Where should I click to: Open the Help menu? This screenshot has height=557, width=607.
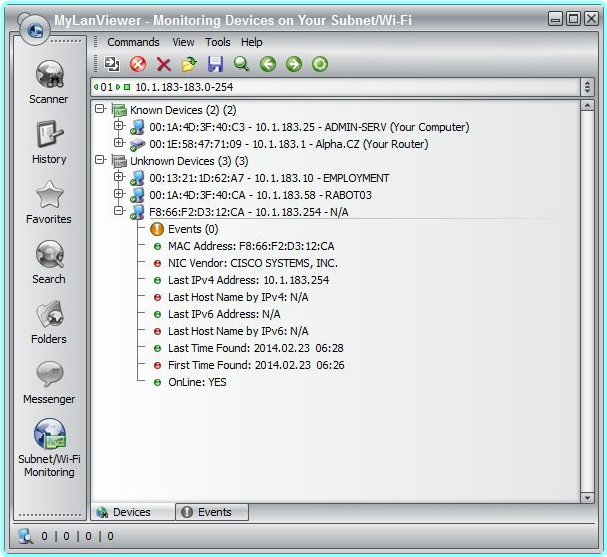coord(252,42)
